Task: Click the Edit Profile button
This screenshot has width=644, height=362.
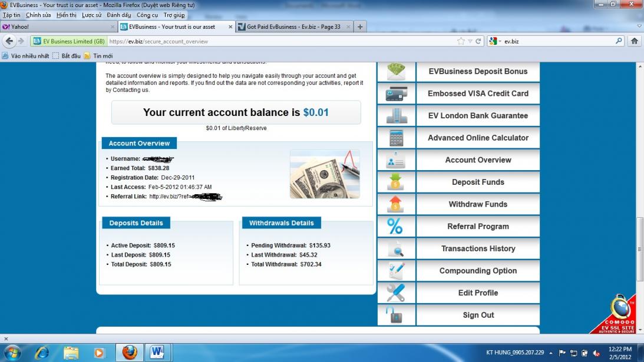Action: click(478, 293)
